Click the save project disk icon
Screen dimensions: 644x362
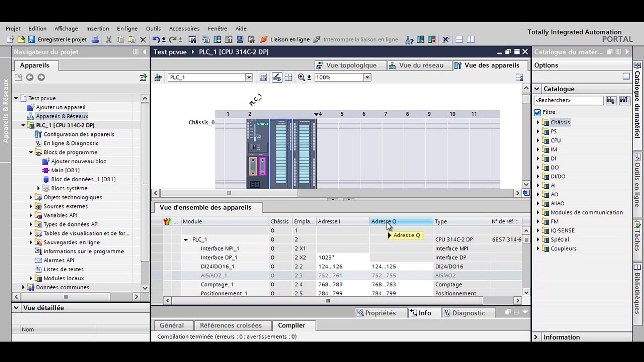pyautogui.click(x=32, y=40)
